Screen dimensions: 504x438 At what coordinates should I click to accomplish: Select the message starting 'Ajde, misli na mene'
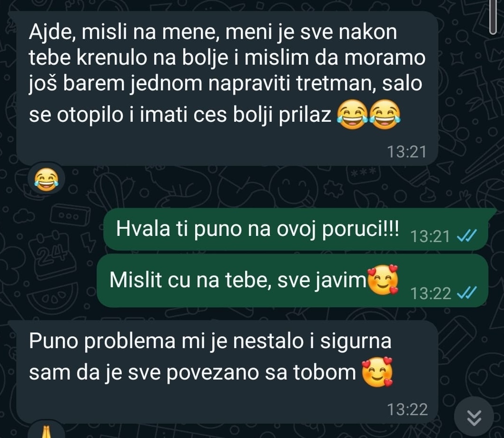[227, 88]
